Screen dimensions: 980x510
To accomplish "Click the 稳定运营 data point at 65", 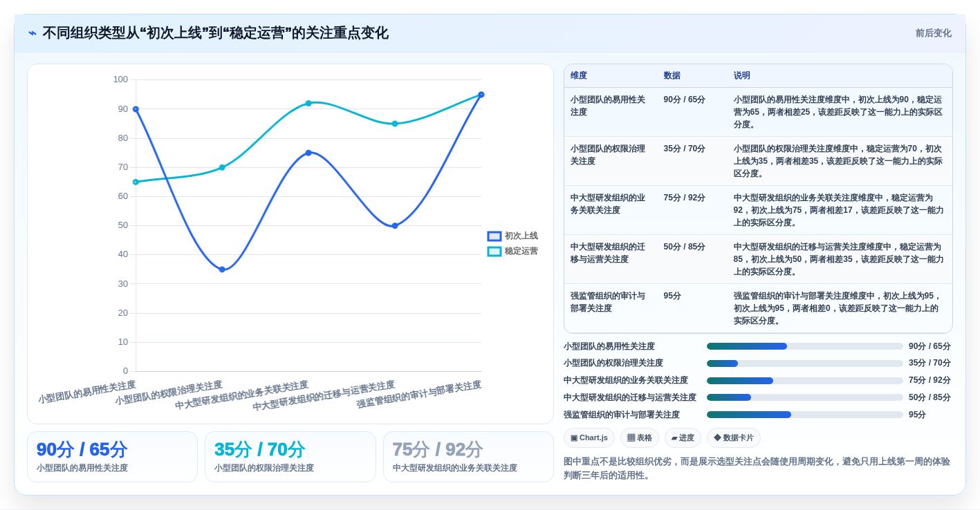I will click(136, 182).
